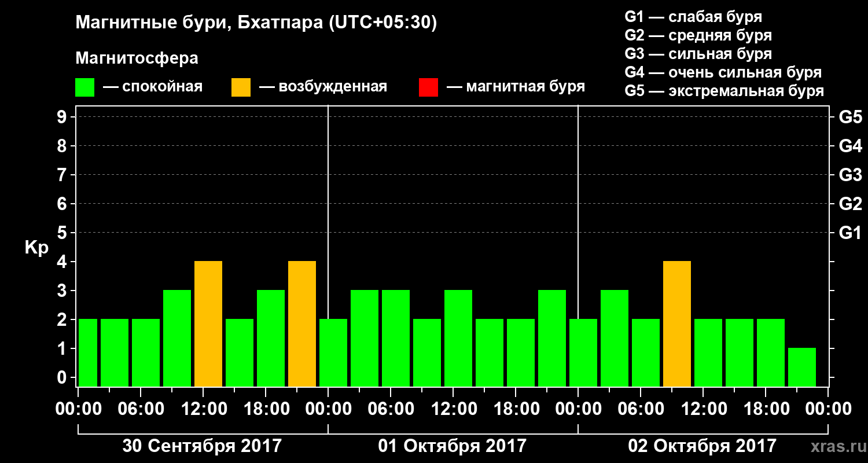This screenshot has height=463, width=868.
Task: Select the green bar crossing the 30 September–01 October midnight line
Action: click(x=333, y=353)
